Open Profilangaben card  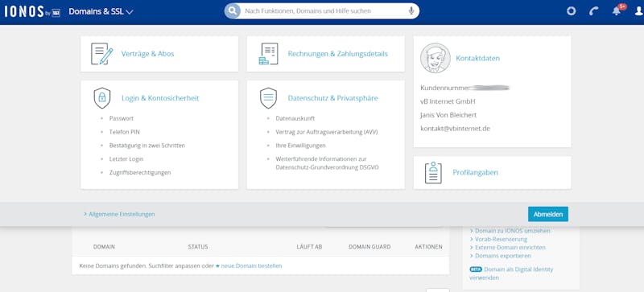[x=492, y=172]
